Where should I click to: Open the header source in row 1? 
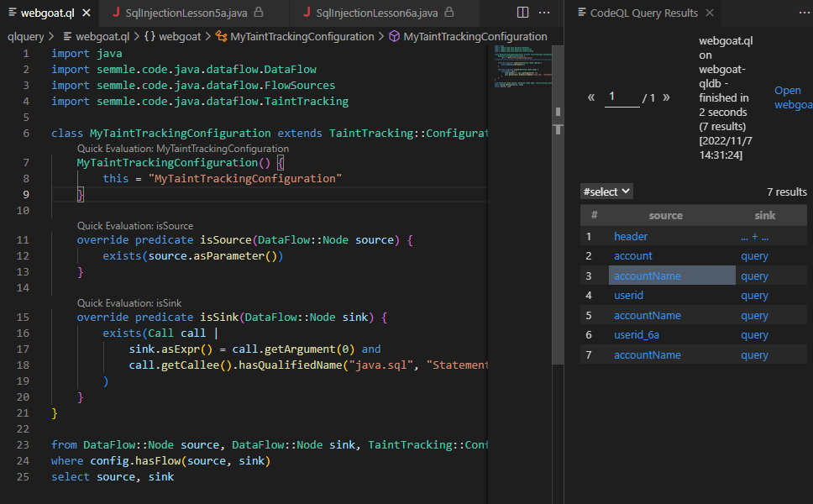(x=631, y=236)
